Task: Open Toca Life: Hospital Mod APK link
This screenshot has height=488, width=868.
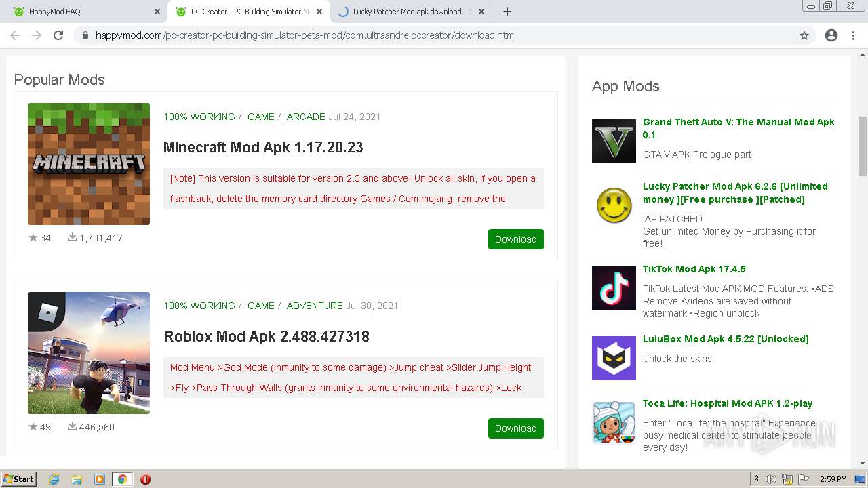Action: (728, 403)
